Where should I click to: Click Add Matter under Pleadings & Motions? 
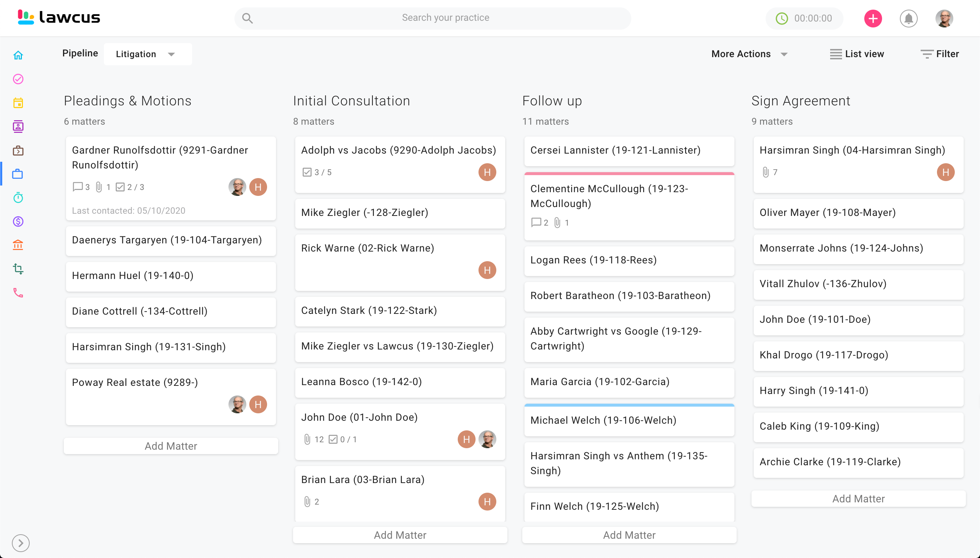[171, 446]
